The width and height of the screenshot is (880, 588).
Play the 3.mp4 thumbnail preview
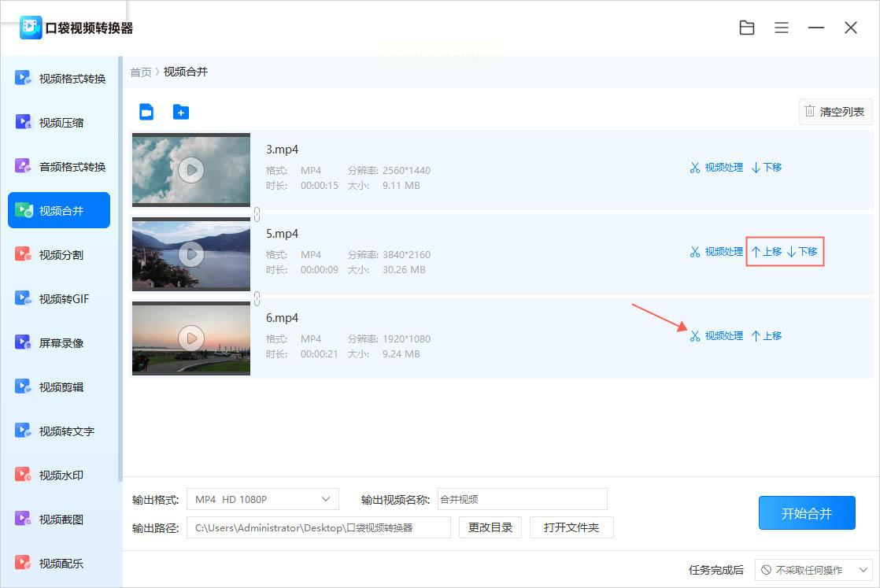click(x=191, y=169)
